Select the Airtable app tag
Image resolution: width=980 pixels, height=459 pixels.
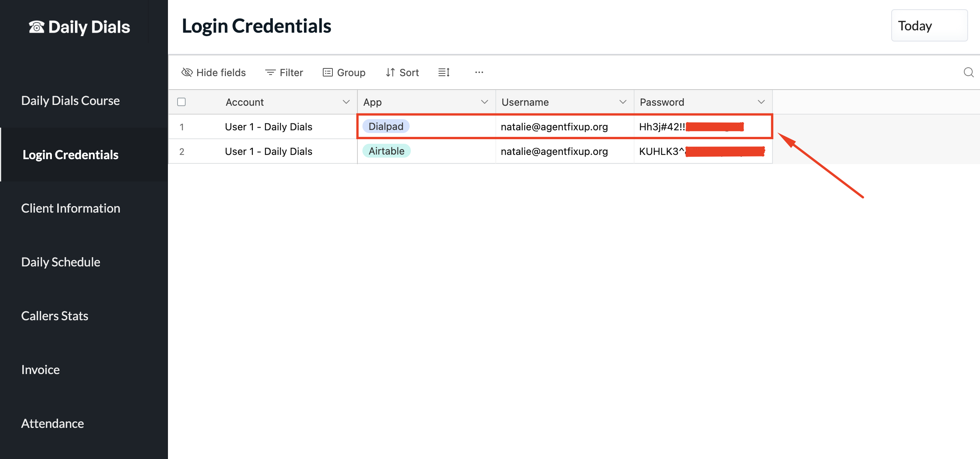click(x=386, y=151)
